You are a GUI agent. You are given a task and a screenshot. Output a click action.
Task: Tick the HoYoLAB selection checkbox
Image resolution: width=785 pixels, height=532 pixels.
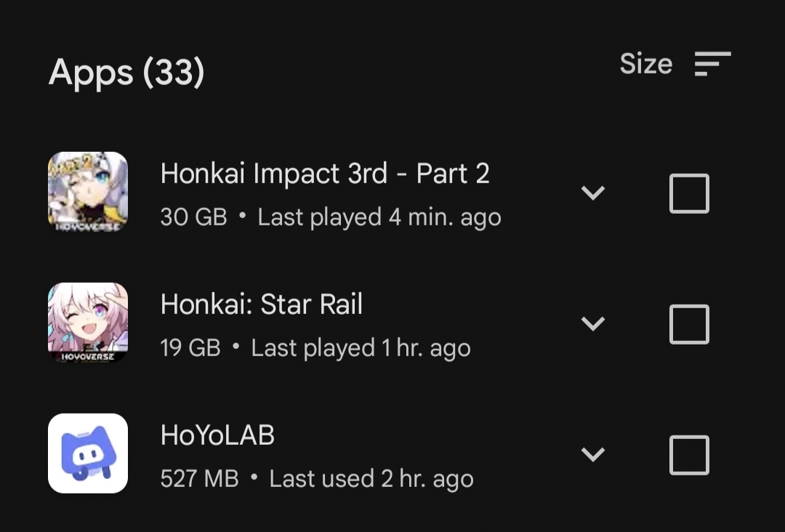688,454
